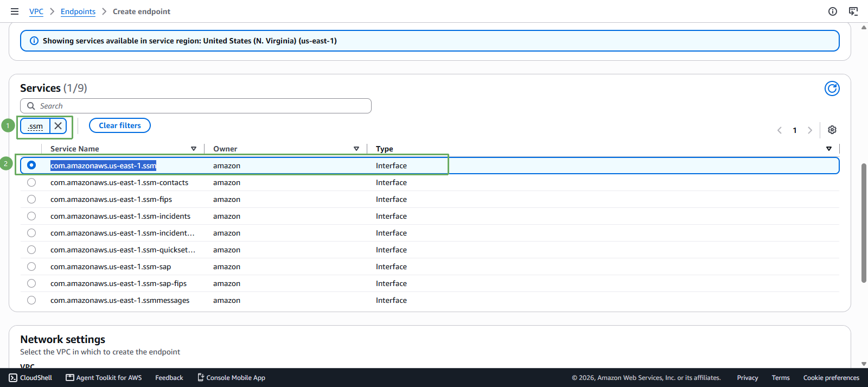The image size is (868, 387).
Task: Open the info panel icon in header
Action: [833, 11]
